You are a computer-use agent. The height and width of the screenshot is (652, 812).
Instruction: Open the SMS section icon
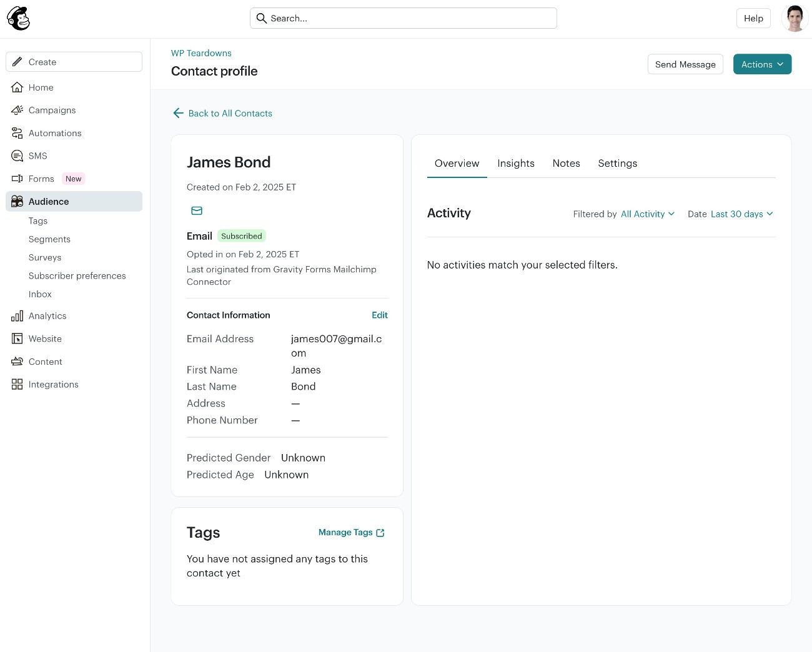[x=17, y=156]
